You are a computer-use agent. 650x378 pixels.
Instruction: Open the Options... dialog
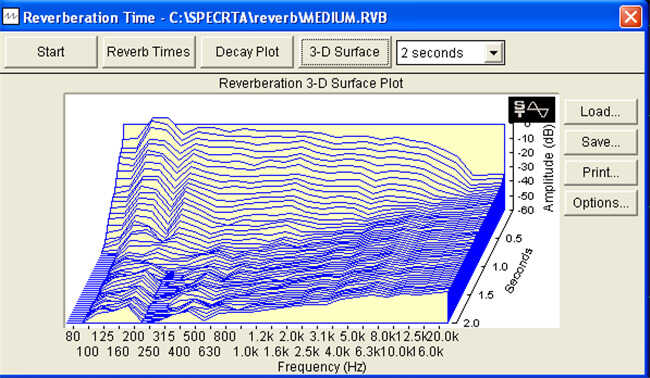coord(600,203)
